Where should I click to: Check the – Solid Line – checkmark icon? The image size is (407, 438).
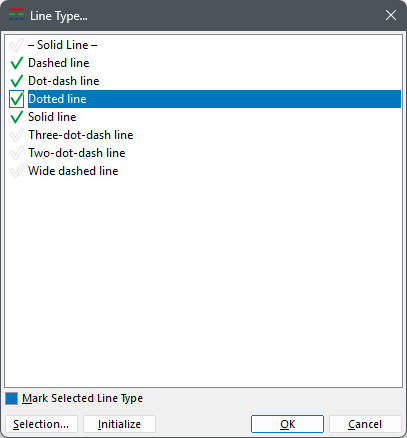point(16,45)
